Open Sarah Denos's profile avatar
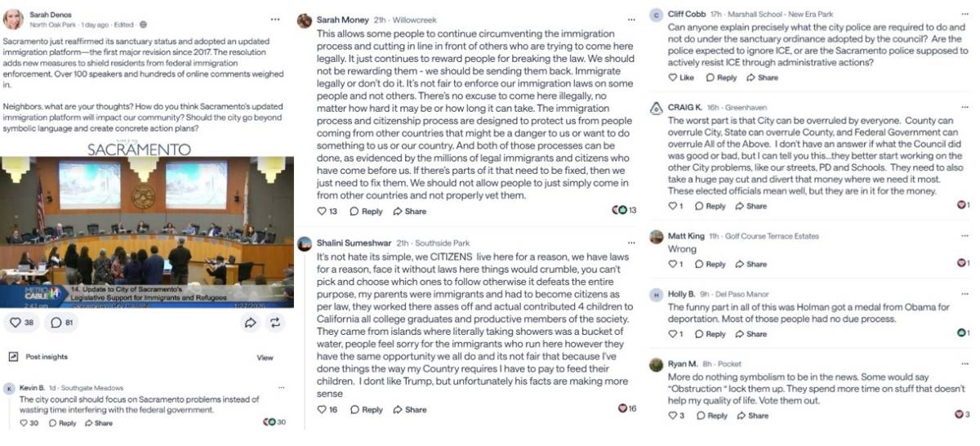This screenshot has width=980, height=446. coord(13,19)
